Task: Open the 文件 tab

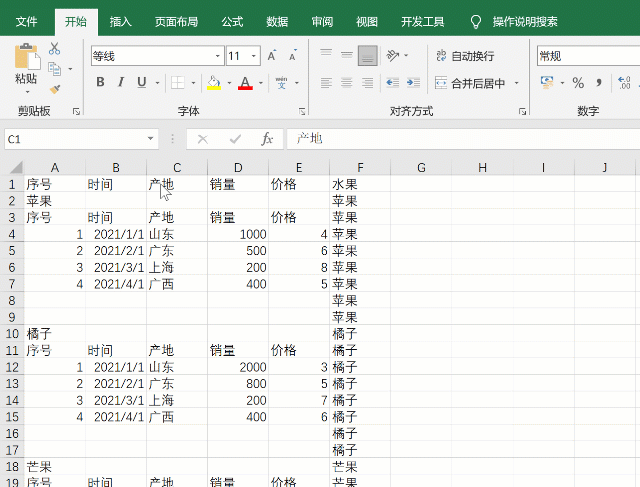Action: [x=27, y=22]
